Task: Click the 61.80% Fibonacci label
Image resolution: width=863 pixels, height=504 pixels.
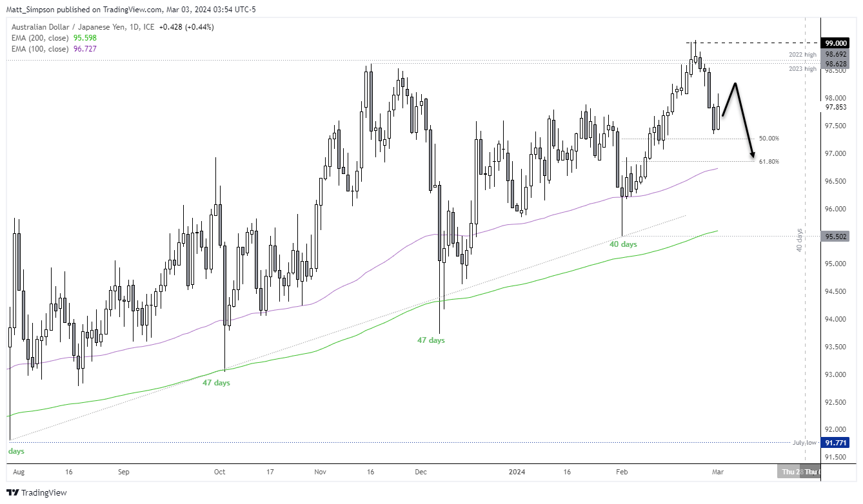Action: point(769,162)
